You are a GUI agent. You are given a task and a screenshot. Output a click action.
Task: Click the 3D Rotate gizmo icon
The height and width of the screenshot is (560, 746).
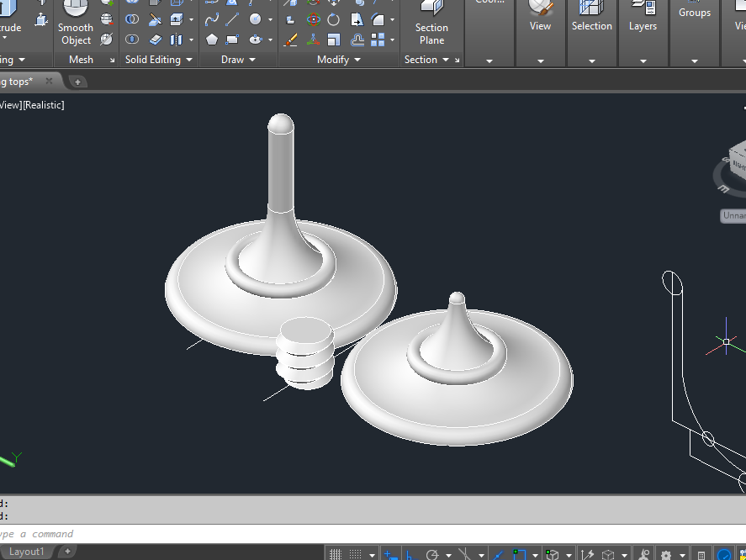click(x=313, y=19)
